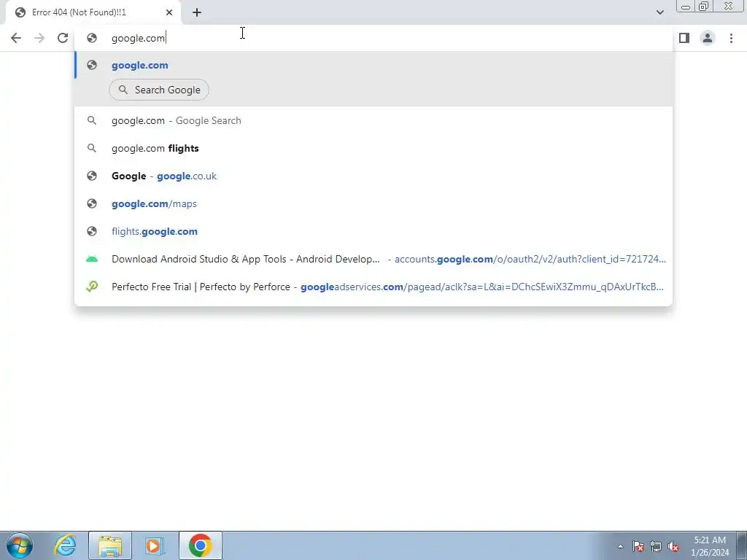Open the profile avatar menu
The height and width of the screenshot is (560, 747).
(708, 38)
